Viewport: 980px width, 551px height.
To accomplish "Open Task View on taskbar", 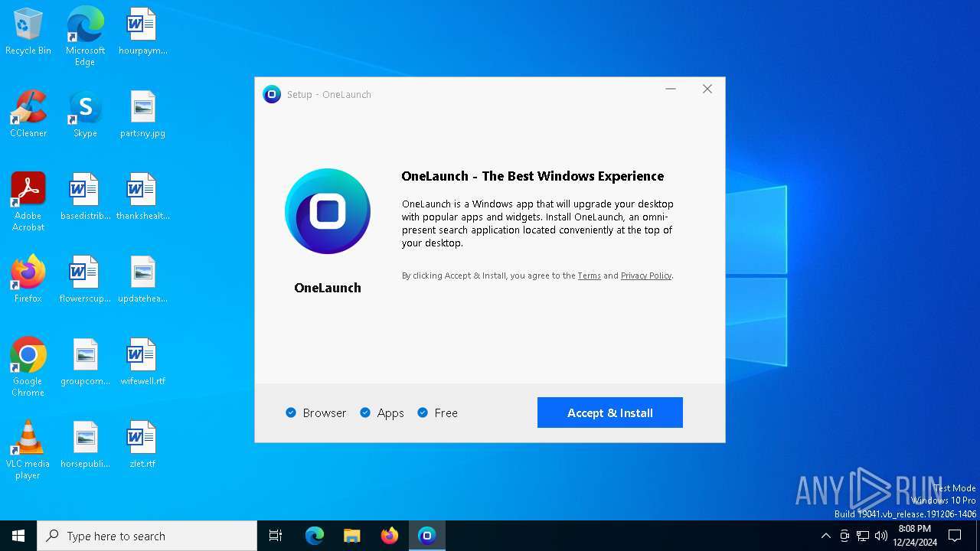I will coord(276,536).
